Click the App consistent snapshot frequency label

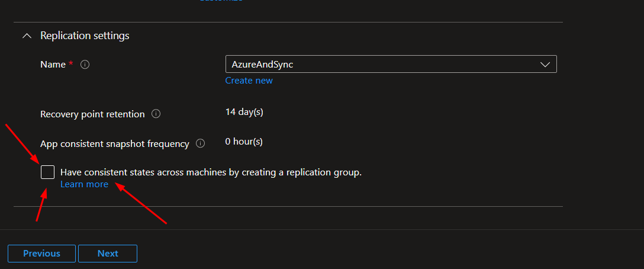click(x=115, y=144)
